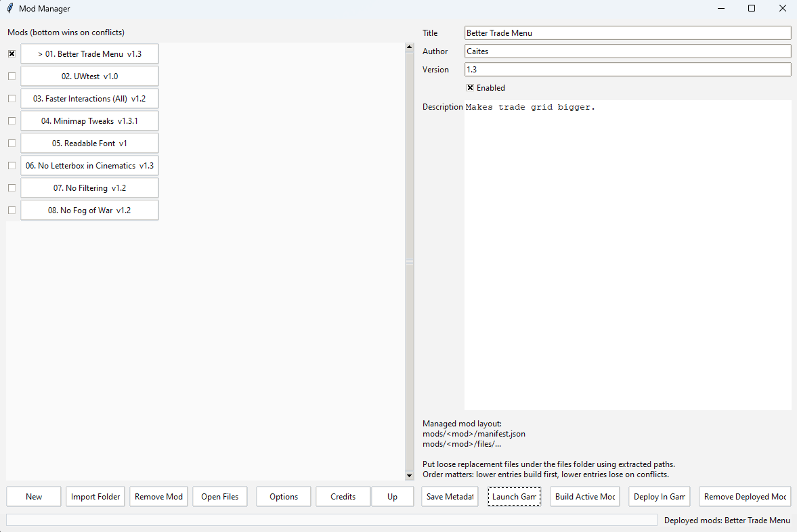The width and height of the screenshot is (797, 532).
Task: Open Files for the selected mod
Action: tap(219, 496)
